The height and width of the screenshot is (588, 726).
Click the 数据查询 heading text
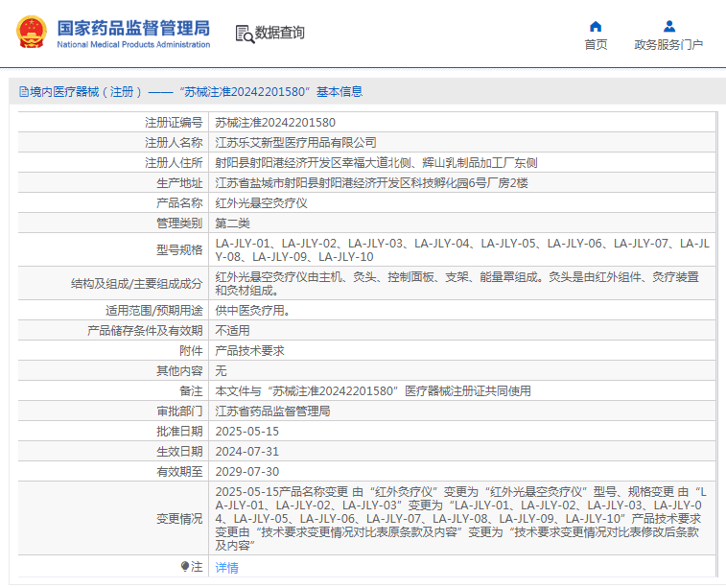280,33
